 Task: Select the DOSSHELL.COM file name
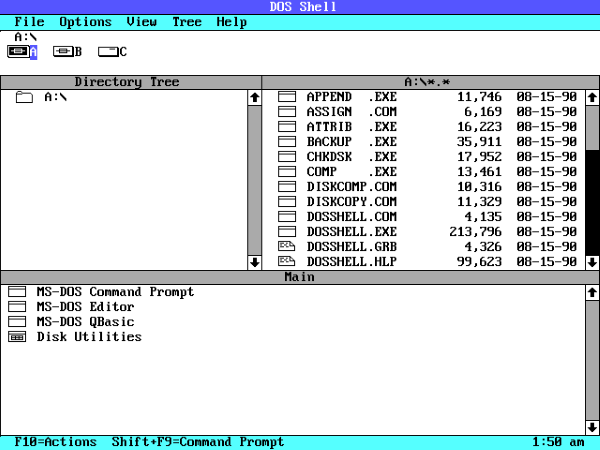(352, 217)
